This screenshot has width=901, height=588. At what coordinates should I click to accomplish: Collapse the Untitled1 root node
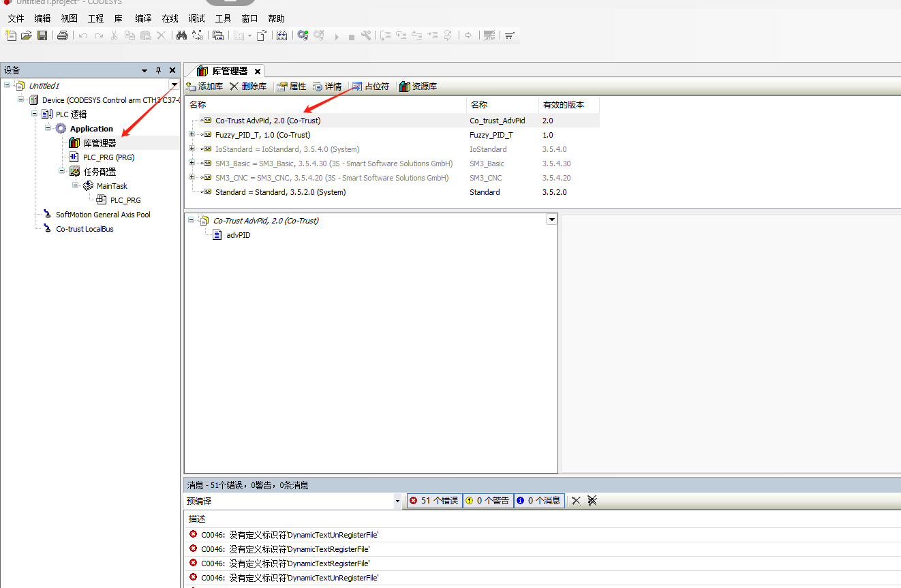pos(7,85)
